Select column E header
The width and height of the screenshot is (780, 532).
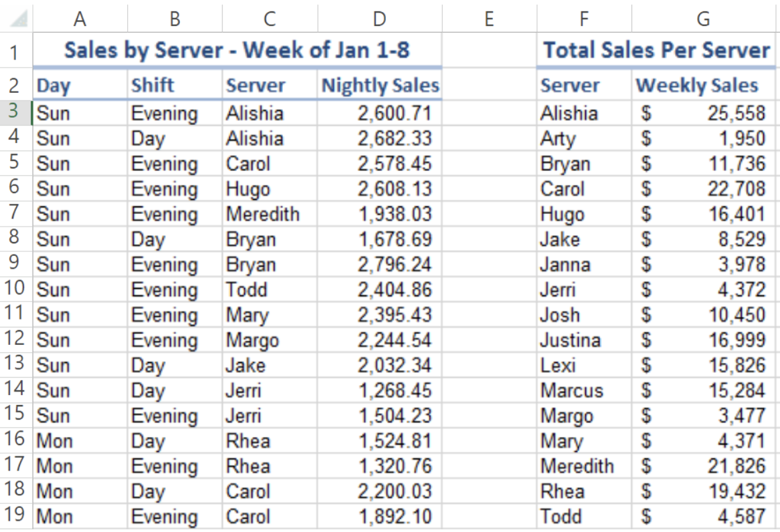490,19
